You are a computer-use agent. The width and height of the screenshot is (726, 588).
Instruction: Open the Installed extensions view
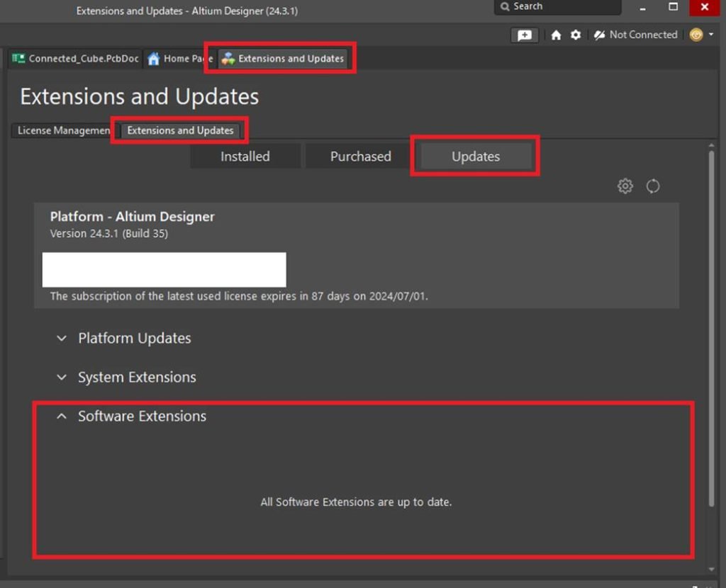(245, 156)
